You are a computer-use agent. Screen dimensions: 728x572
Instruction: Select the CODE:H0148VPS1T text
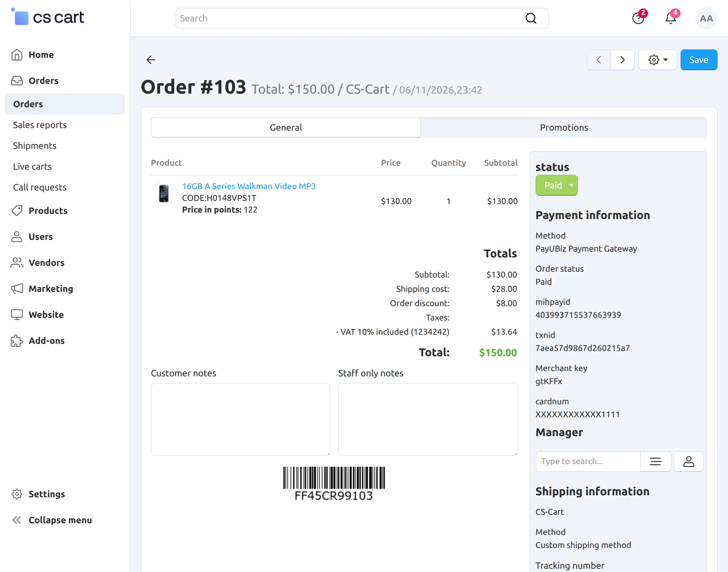[219, 198]
